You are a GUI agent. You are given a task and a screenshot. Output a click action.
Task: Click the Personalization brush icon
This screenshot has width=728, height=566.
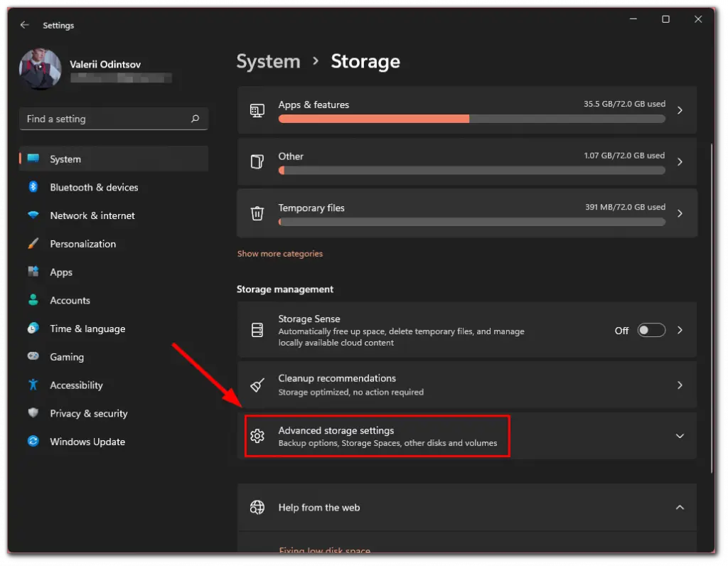[x=33, y=244]
